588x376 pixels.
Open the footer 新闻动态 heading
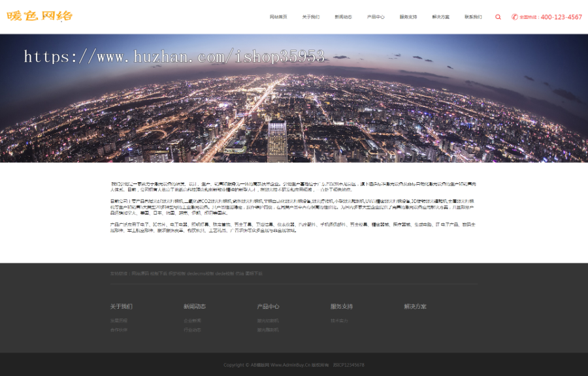[x=195, y=306]
